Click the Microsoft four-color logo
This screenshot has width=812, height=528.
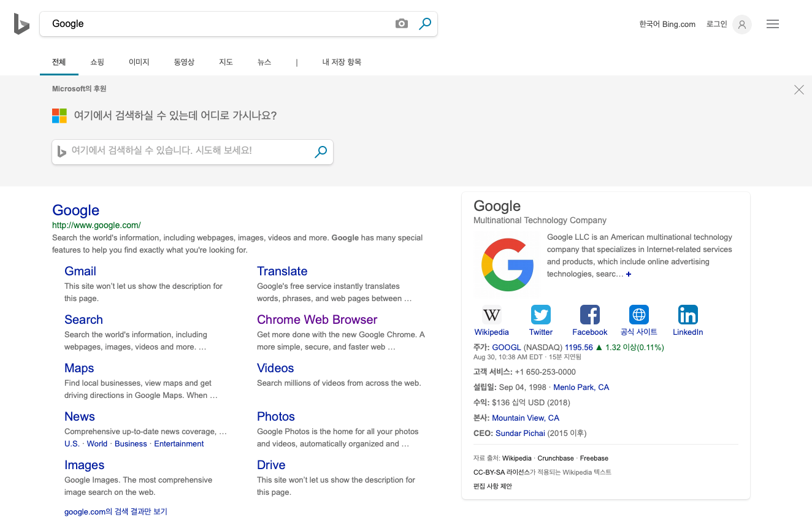59,115
